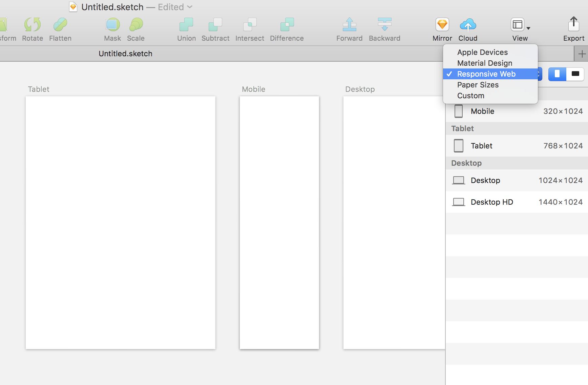588x385 pixels.
Task: Click the Mask icon in toolbar
Action: 112,25
